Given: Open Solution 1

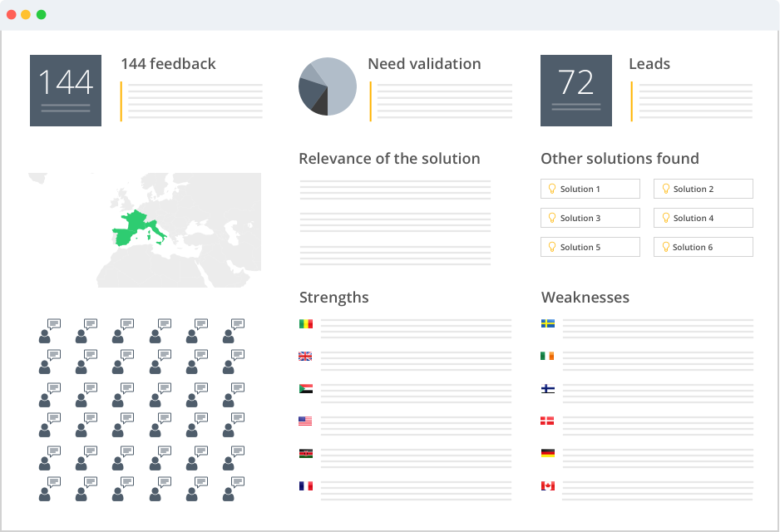Looking at the screenshot, I should (x=590, y=190).
